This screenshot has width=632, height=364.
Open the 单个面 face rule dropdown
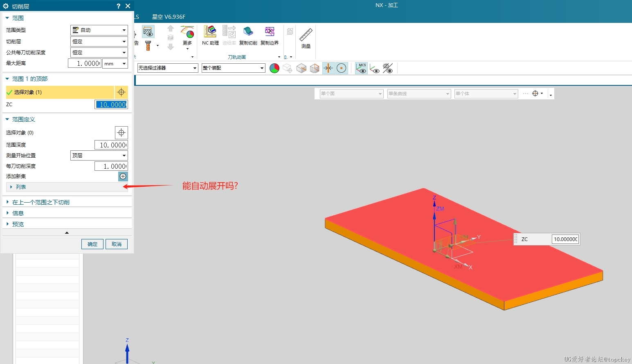click(x=351, y=94)
